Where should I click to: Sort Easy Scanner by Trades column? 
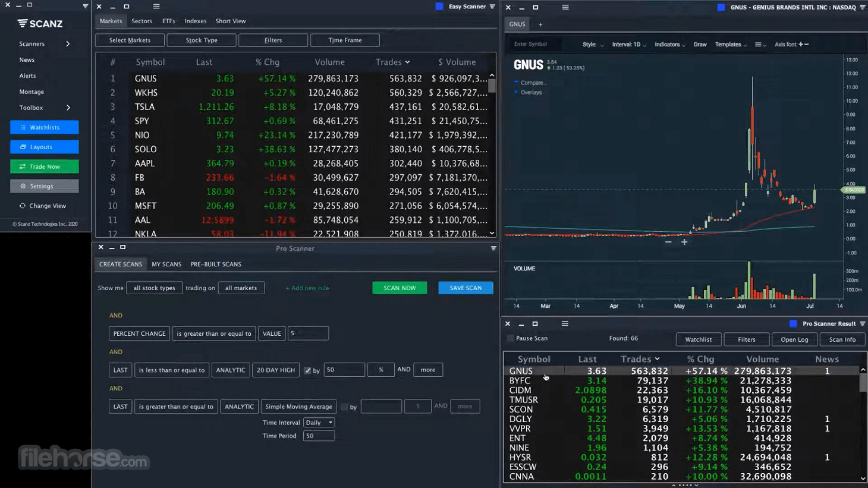tap(392, 62)
